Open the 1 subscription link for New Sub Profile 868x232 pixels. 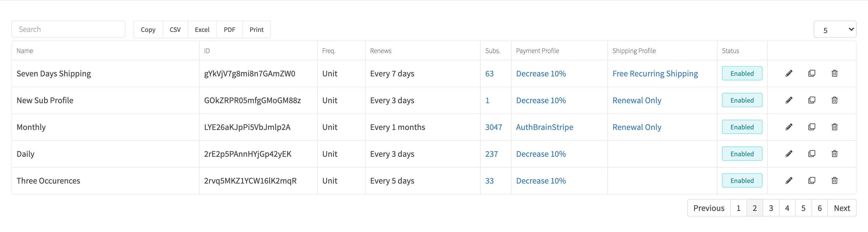(x=487, y=100)
